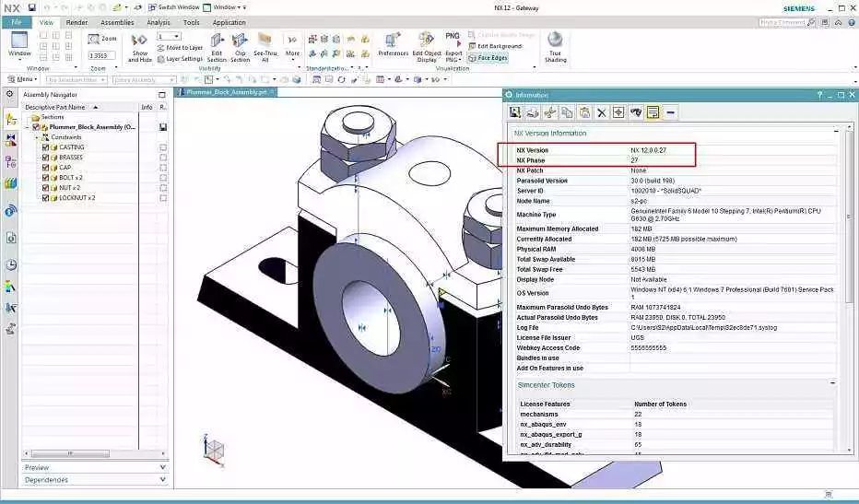Click the Edit Background button

pos(500,46)
